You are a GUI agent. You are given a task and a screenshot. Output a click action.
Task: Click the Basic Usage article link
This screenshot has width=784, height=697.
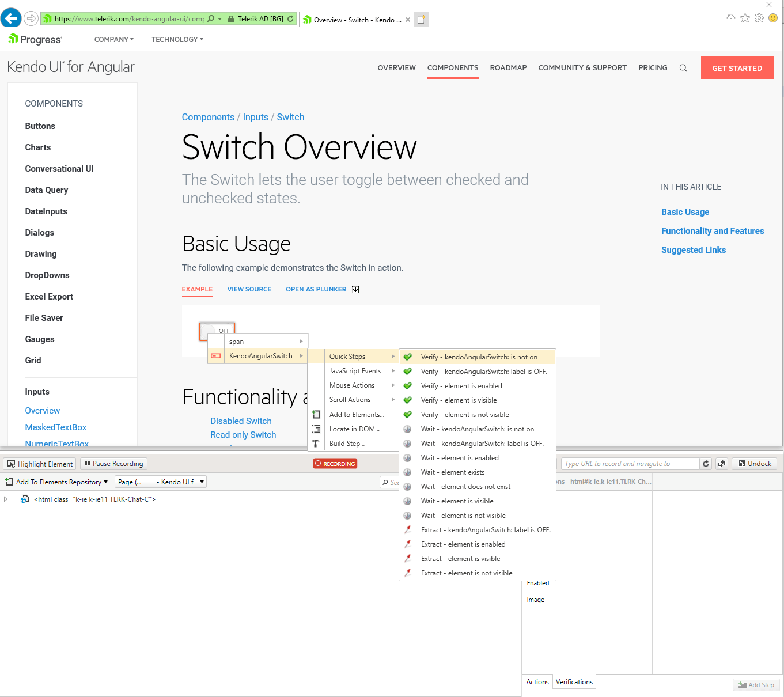tap(685, 212)
